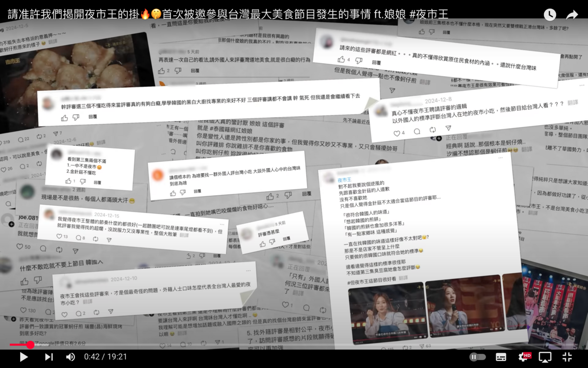This screenshot has width=588, height=368.
Task: Click the red progress bar scrubber handle
Action: [30, 345]
